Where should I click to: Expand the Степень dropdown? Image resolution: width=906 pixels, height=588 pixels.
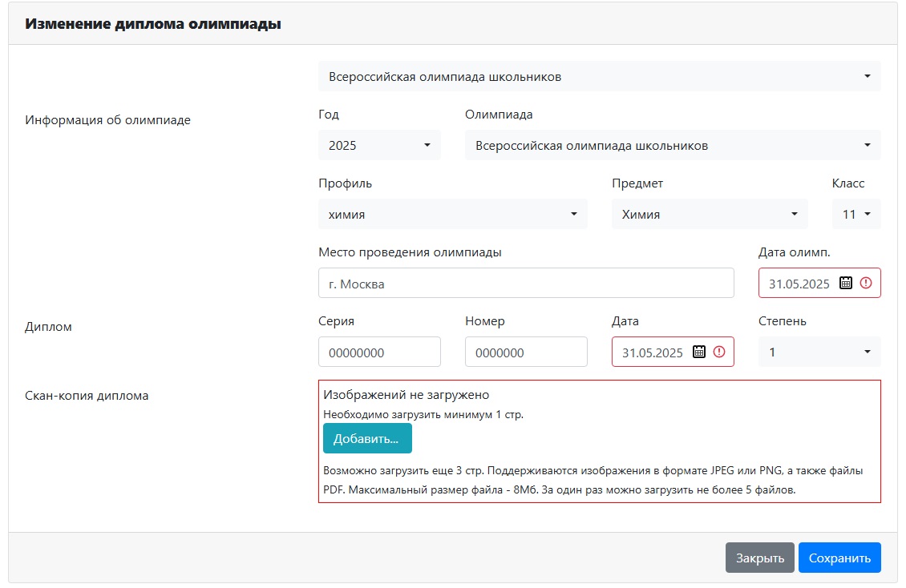pyautogui.click(x=819, y=352)
